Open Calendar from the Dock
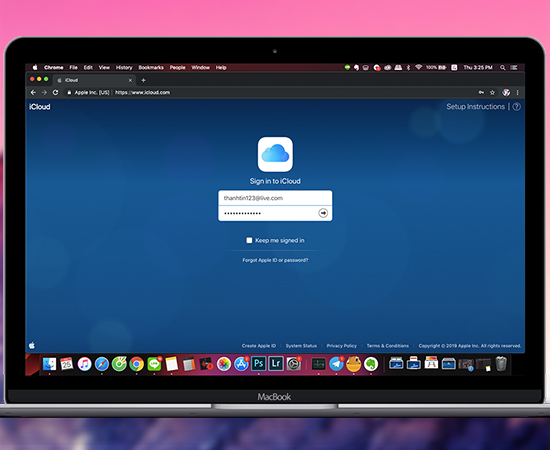This screenshot has width=550, height=450. click(67, 364)
